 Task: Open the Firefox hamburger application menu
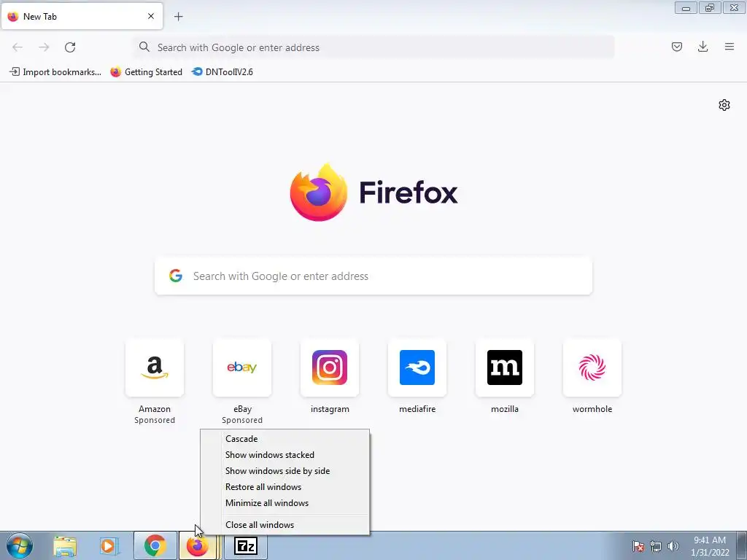click(x=729, y=47)
